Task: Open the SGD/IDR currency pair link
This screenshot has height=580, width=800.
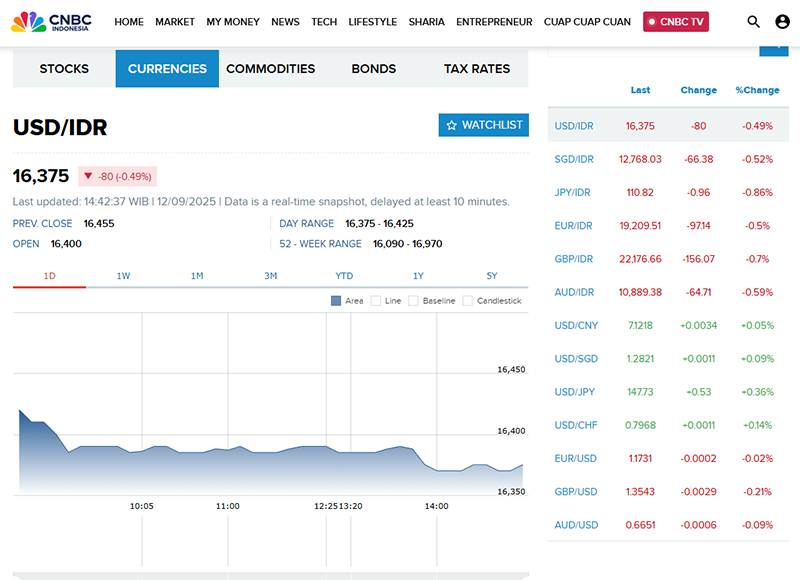Action: point(574,159)
